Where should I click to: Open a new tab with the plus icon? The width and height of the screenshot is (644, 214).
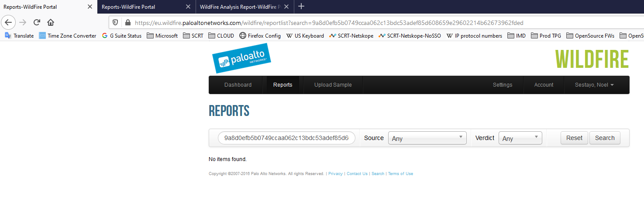click(x=301, y=7)
